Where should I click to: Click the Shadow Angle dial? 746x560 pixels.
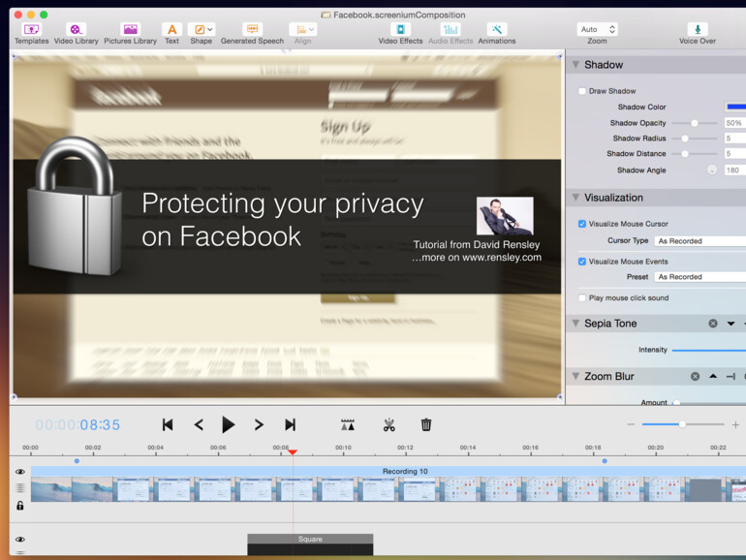712,170
